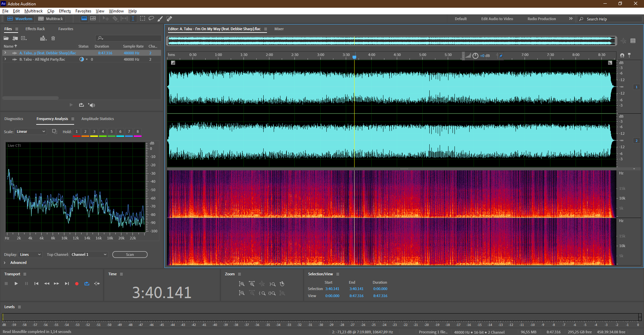Toggle the Spectral Pitch Display
Screen dimensions: 644x335
click(x=93, y=19)
